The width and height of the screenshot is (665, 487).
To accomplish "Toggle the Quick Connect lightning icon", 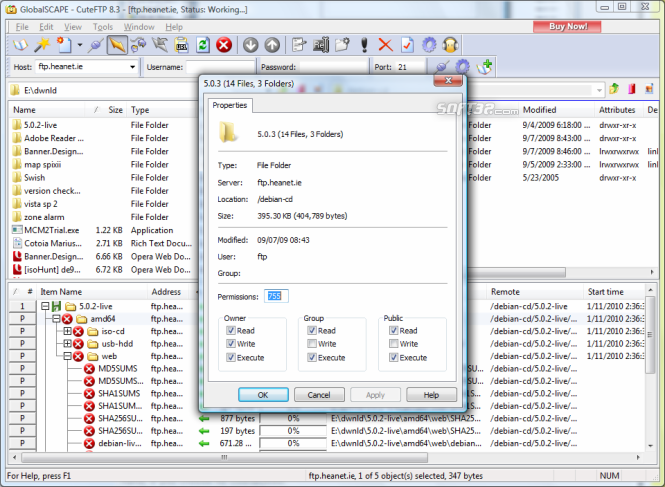I will tap(117, 45).
